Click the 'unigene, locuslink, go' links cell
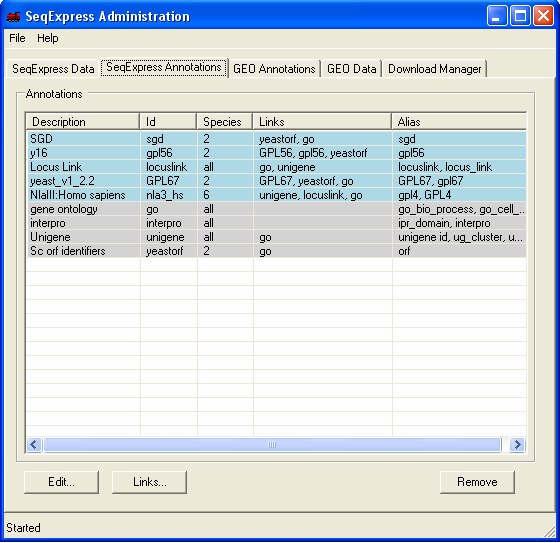The image size is (560, 543). tap(323, 195)
